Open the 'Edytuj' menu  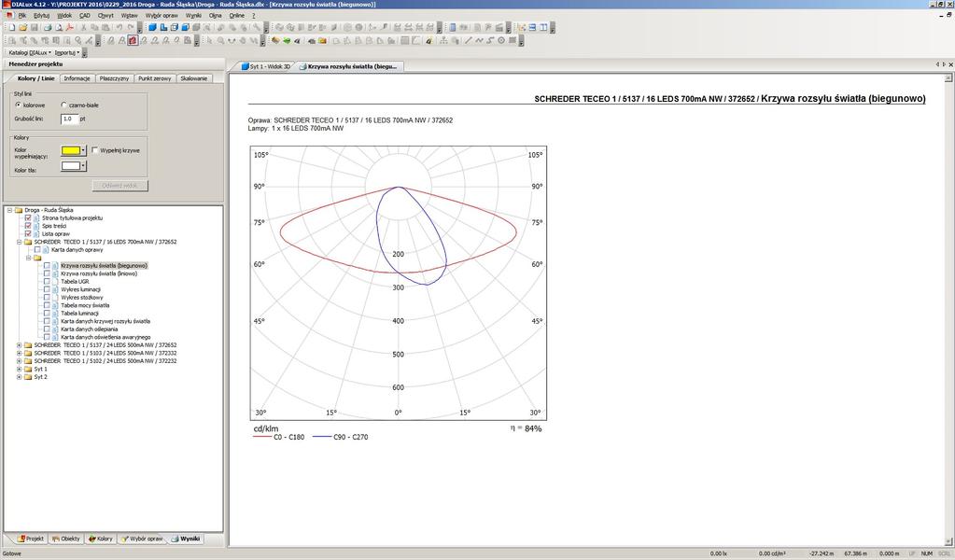point(41,15)
